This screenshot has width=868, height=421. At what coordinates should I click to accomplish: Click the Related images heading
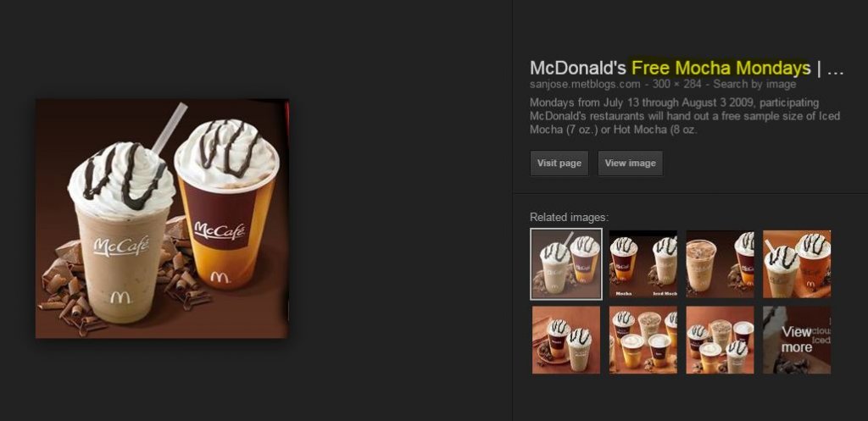click(x=569, y=218)
